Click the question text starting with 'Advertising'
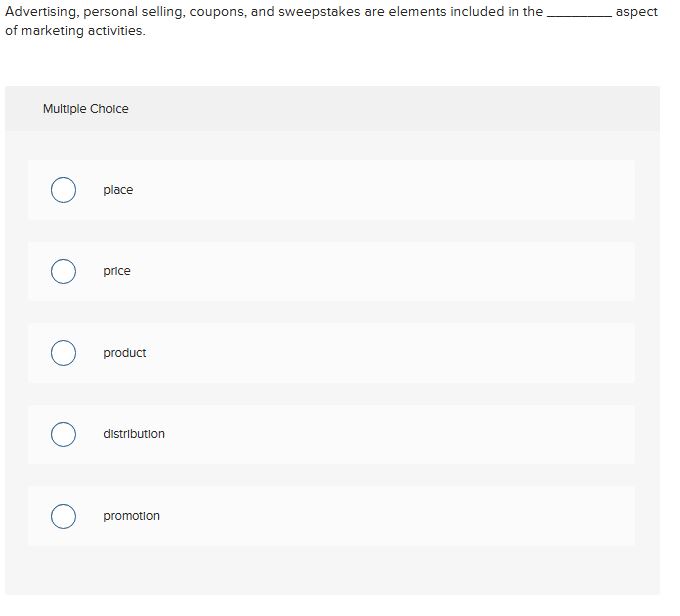Screen dimensions: 680x616 click(270, 12)
